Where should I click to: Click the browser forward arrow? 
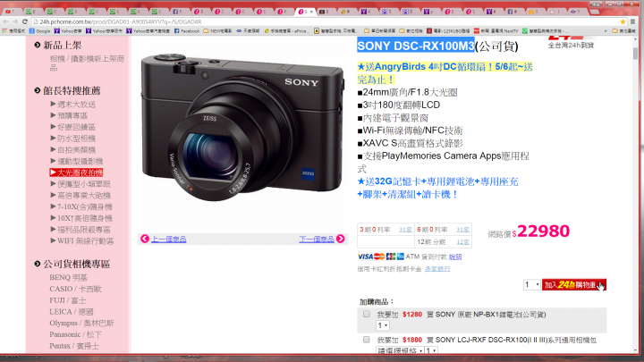click(x=15, y=21)
